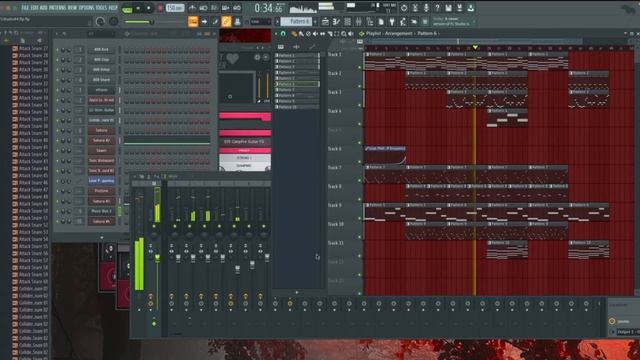Toggle playlist magnet snap icon

point(283,34)
